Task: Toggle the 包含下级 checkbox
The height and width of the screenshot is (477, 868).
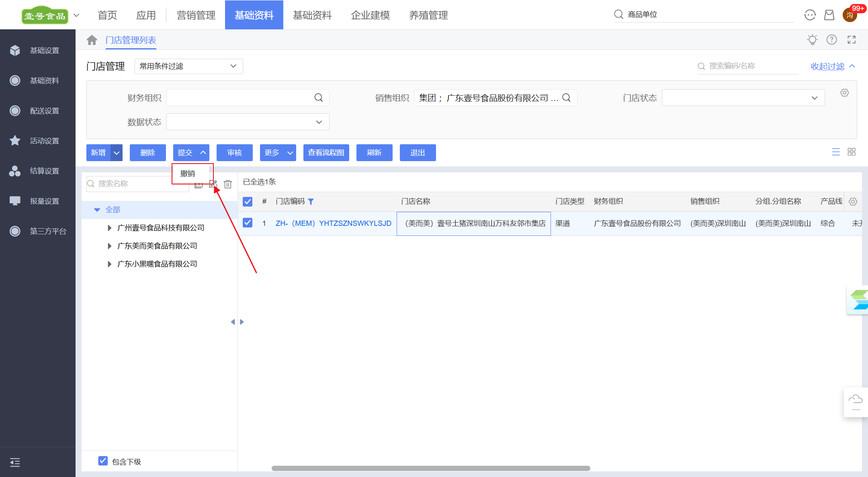Action: [103, 461]
